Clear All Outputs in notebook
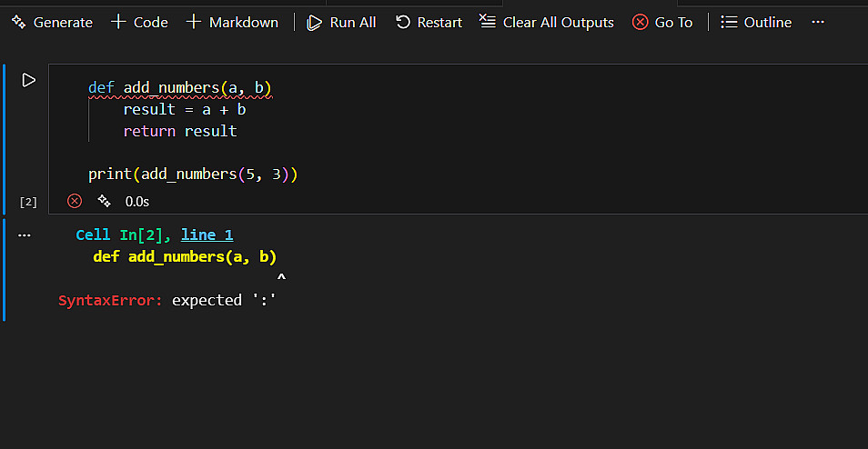 point(547,22)
